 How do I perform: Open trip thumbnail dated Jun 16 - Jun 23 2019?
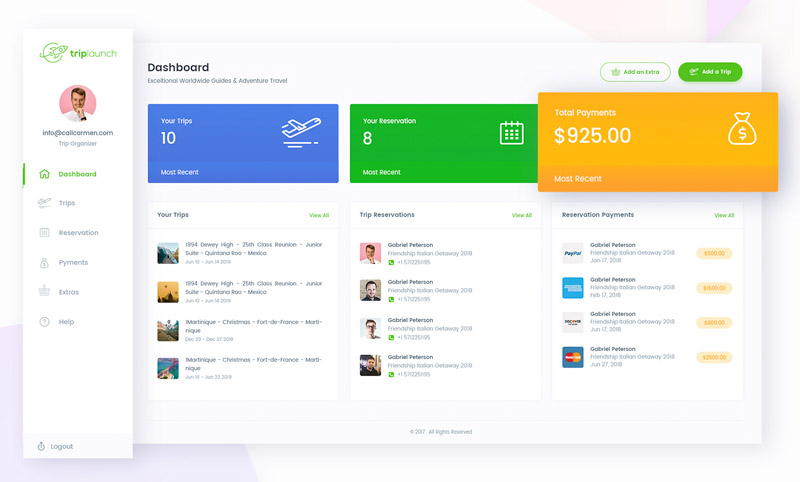click(168, 368)
